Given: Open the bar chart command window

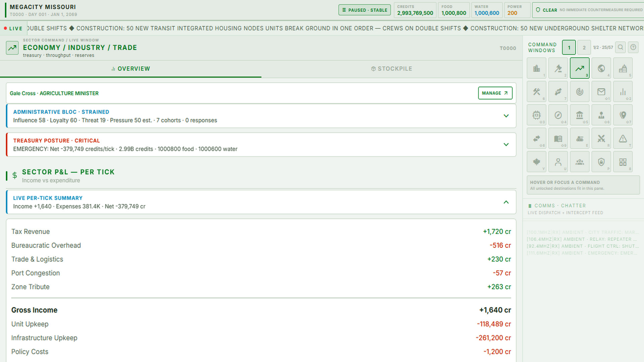Looking at the screenshot, I should (623, 92).
